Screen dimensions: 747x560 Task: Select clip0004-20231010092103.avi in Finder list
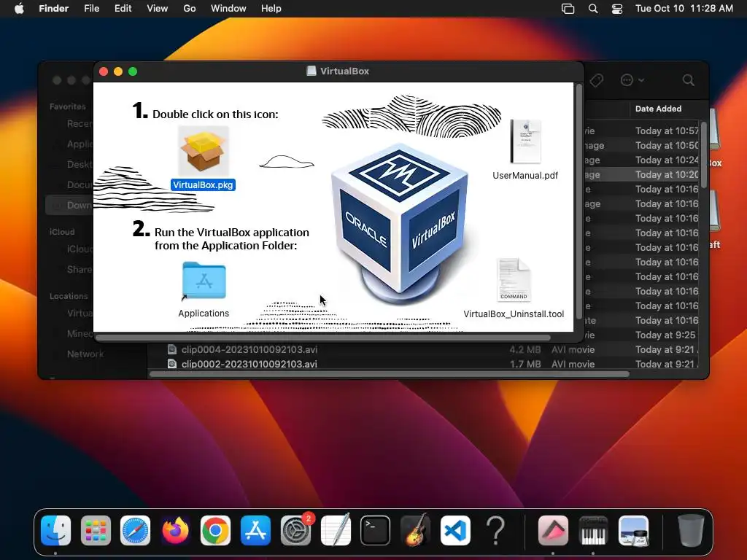[249, 349]
